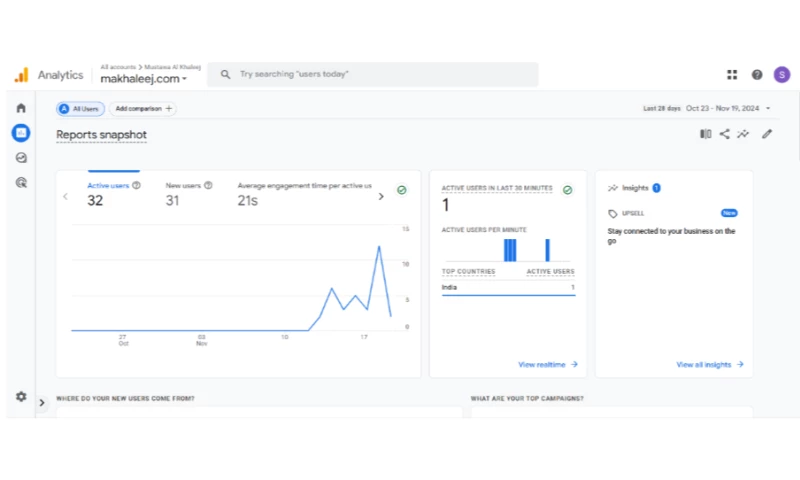Click Add comparison button
The height and width of the screenshot is (480, 800).
[x=143, y=109]
